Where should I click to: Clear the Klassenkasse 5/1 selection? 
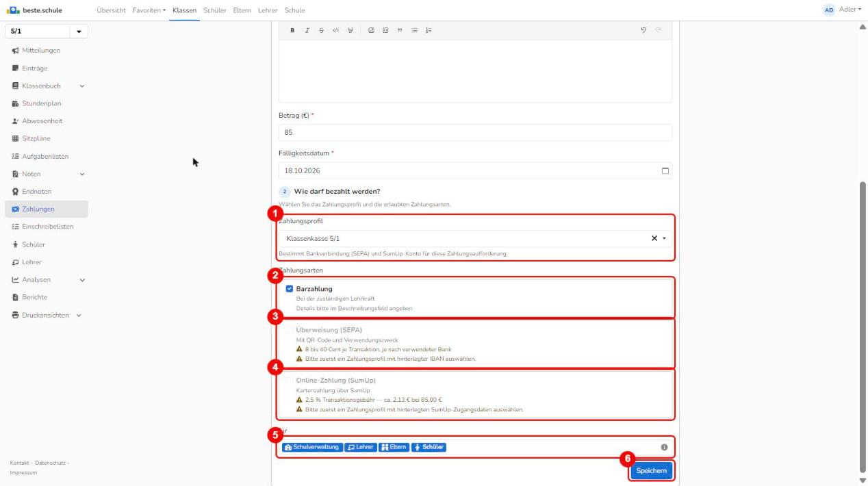[654, 238]
